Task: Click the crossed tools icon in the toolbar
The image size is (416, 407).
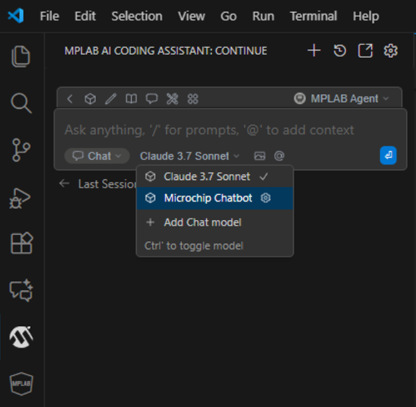Action: [x=172, y=99]
